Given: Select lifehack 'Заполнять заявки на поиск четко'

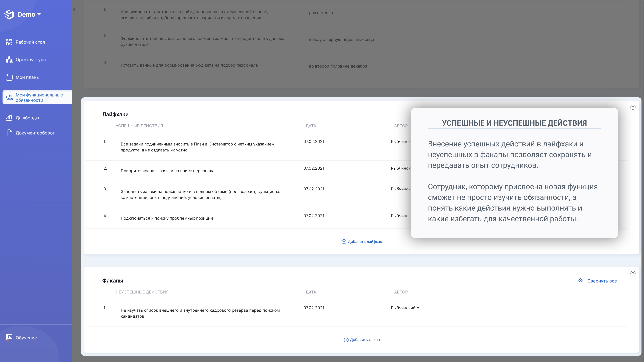Looking at the screenshot, I should [x=202, y=194].
